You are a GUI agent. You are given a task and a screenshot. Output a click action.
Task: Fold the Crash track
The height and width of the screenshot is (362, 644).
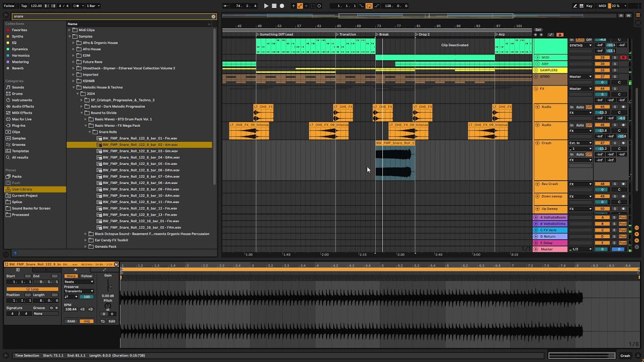coord(537,143)
